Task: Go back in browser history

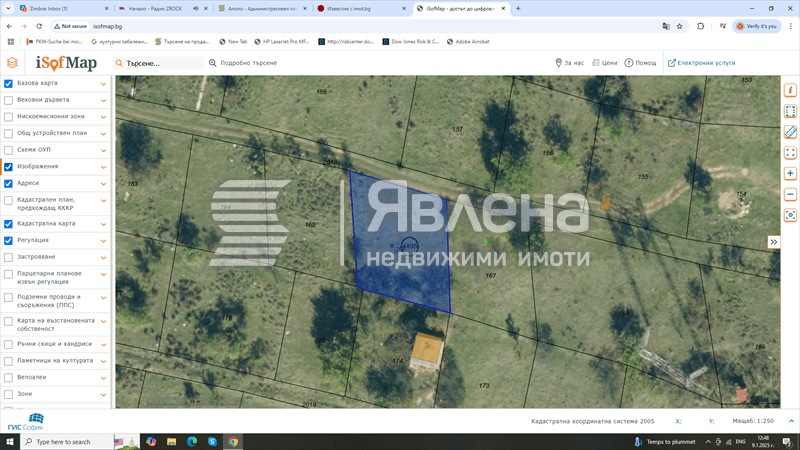Action: tap(9, 26)
